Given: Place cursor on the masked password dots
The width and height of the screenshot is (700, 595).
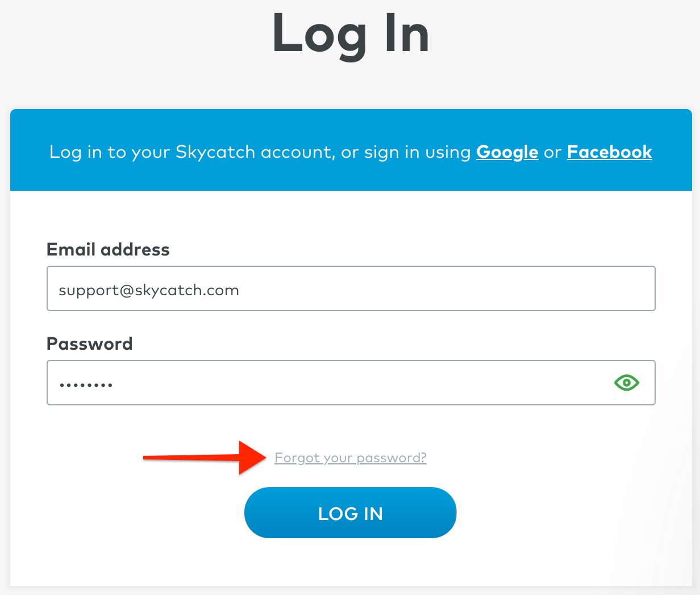Looking at the screenshot, I should tap(86, 385).
